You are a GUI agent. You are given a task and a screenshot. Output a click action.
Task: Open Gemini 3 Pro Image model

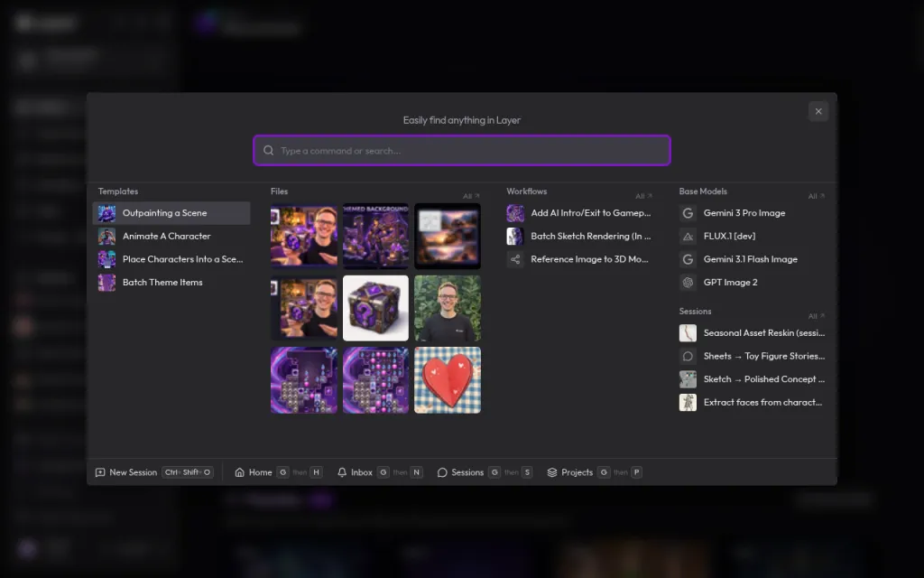[753, 213]
